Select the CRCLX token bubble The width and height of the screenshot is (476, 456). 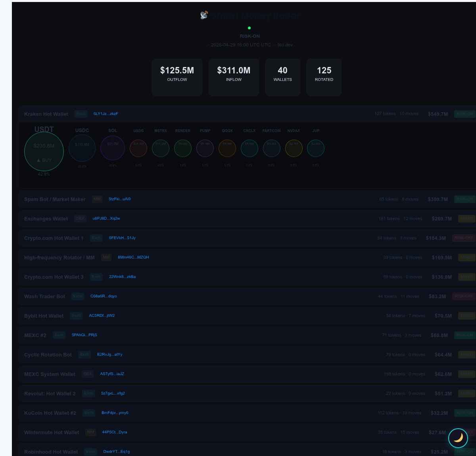coord(250,148)
